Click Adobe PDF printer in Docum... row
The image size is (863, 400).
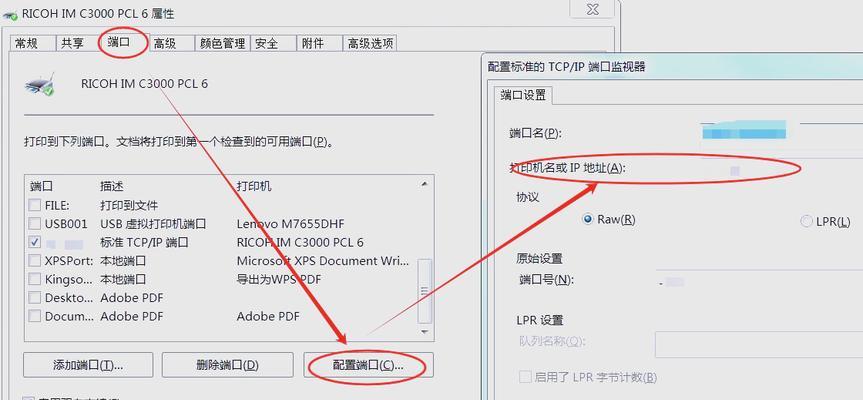[x=268, y=316]
